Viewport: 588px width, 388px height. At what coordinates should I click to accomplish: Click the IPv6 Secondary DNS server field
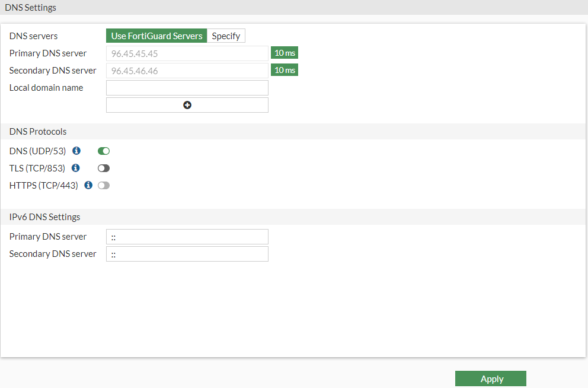pyautogui.click(x=187, y=254)
